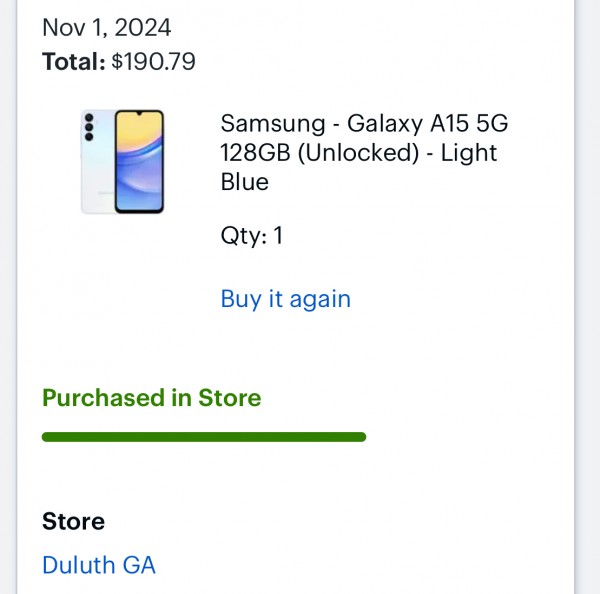The height and width of the screenshot is (594, 600).
Task: Click the Buy it again link
Action: tap(285, 299)
